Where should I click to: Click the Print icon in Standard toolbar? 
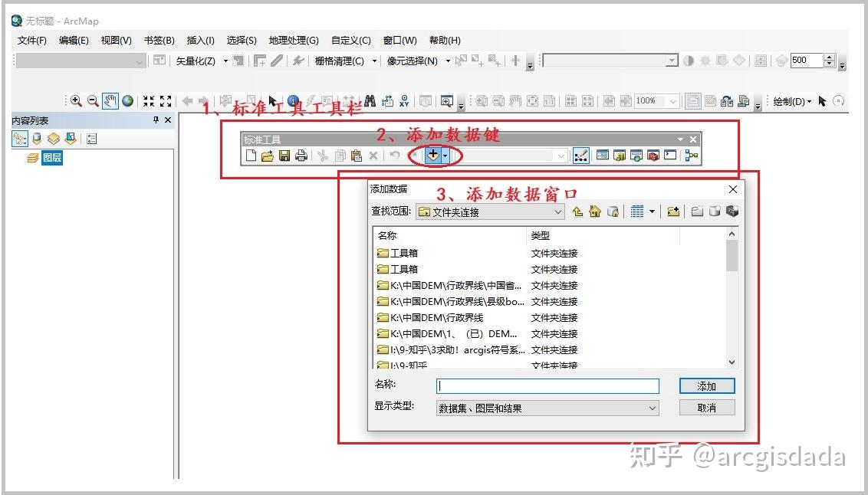[x=301, y=156]
